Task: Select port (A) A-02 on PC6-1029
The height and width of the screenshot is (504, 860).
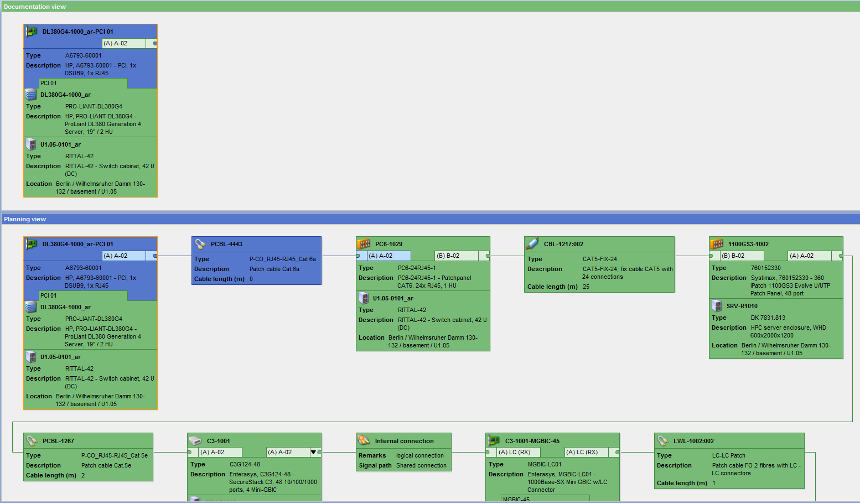Action: point(388,256)
